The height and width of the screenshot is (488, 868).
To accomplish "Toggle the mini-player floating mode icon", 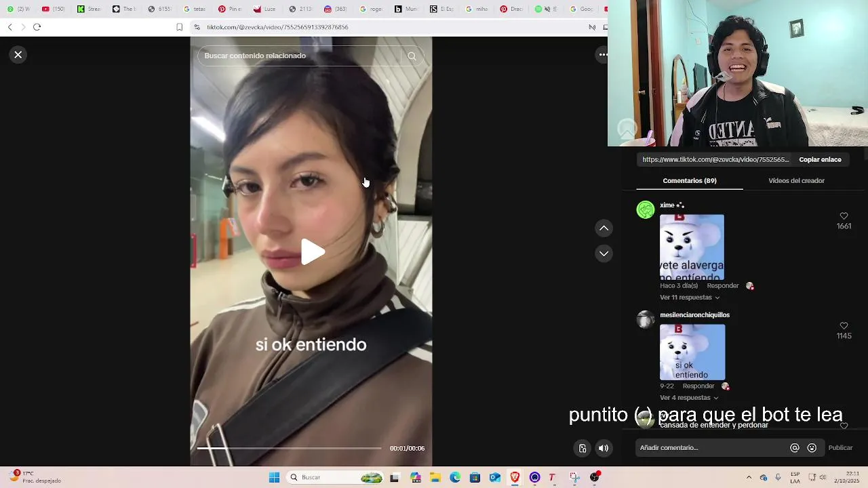I will click(x=583, y=448).
